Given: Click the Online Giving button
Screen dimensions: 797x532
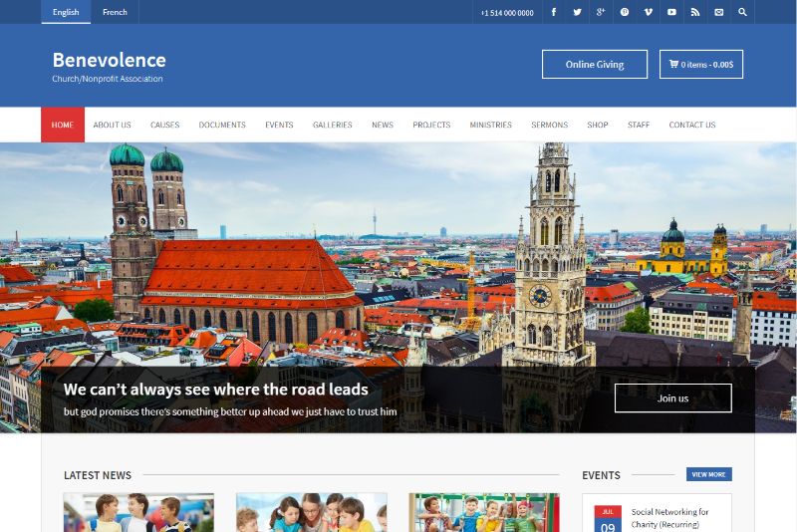Looking at the screenshot, I should click(595, 64).
